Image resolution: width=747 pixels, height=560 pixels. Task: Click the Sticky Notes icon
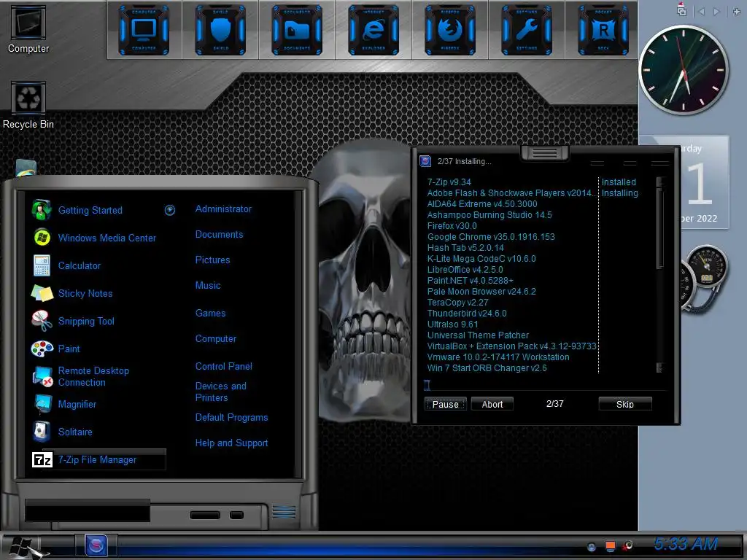click(42, 293)
